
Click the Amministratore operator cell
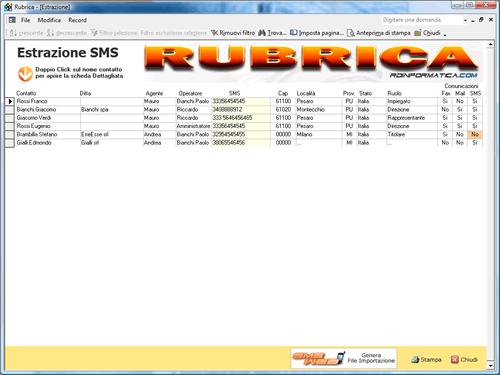(x=193, y=126)
